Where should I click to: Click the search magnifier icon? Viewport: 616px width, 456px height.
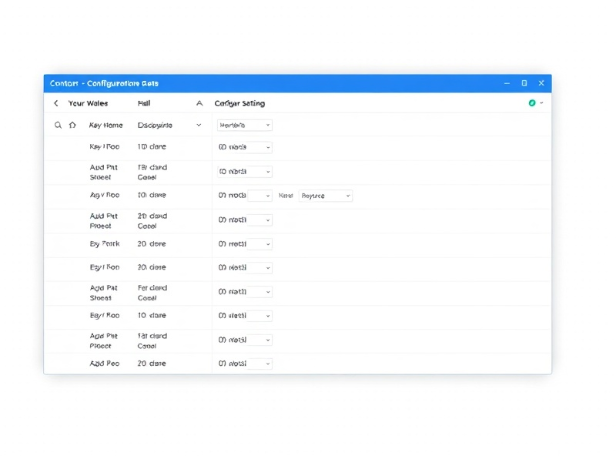click(58, 125)
